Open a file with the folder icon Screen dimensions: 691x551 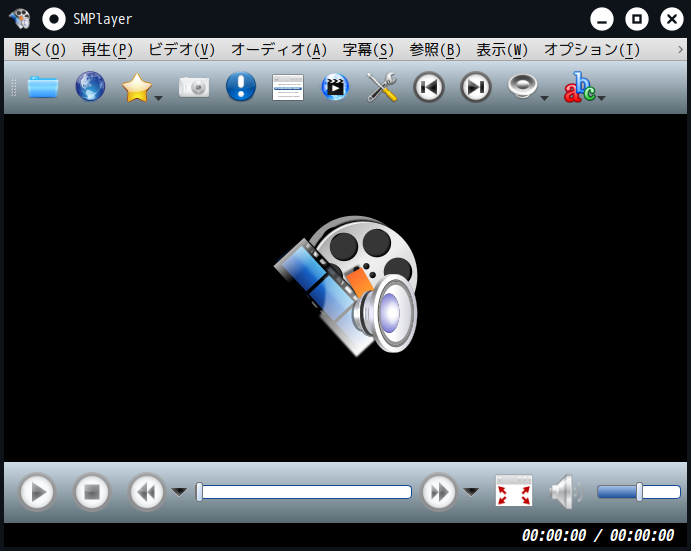[x=43, y=87]
